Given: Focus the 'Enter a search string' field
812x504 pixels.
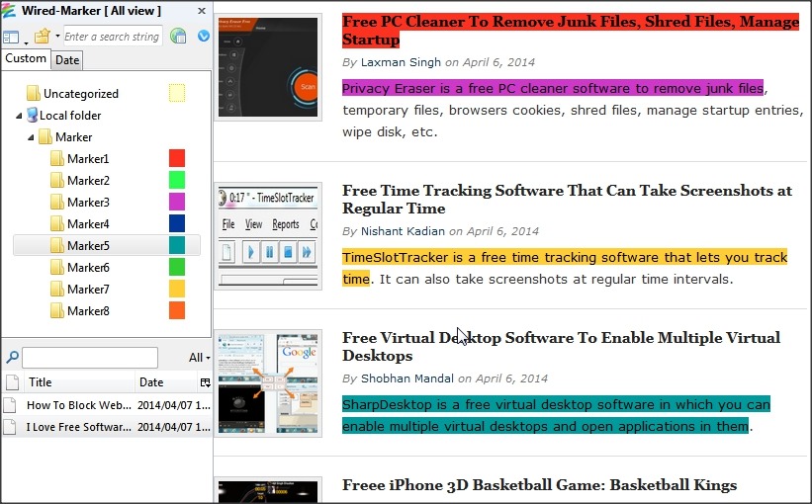Looking at the screenshot, I should click(113, 37).
